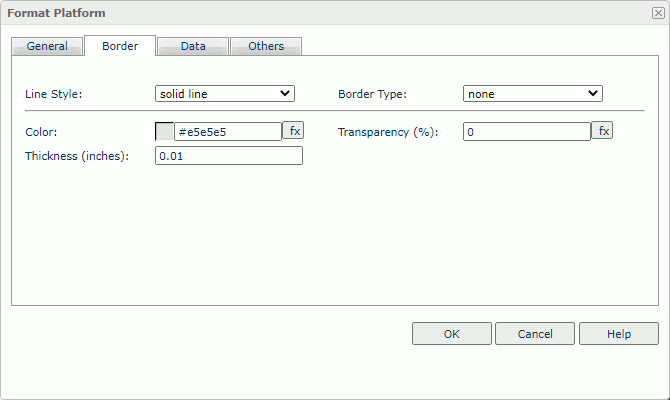Screen dimensions: 670x400
Task: Click the Transparency (%) input field
Action: 526,131
